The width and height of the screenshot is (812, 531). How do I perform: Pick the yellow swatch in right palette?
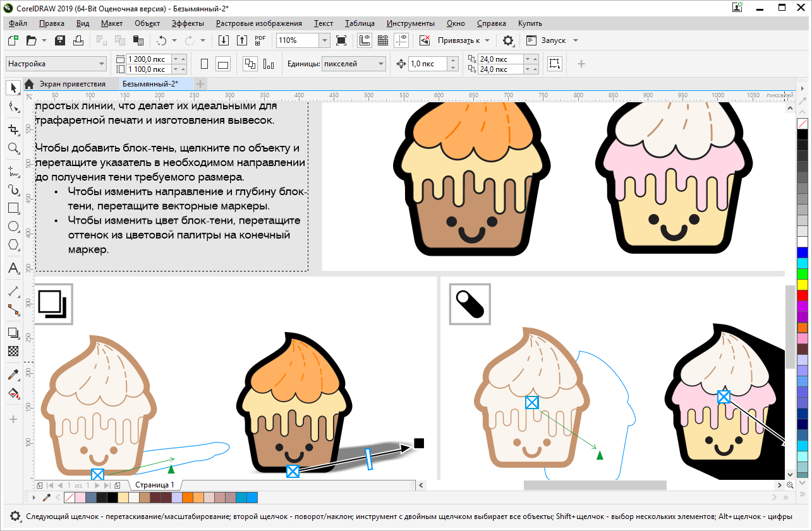coord(803,285)
